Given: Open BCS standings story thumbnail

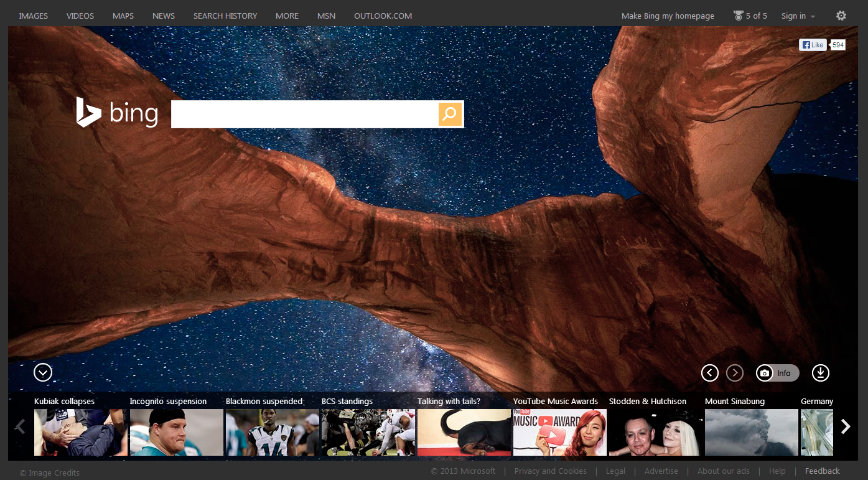Looking at the screenshot, I should tap(368, 432).
